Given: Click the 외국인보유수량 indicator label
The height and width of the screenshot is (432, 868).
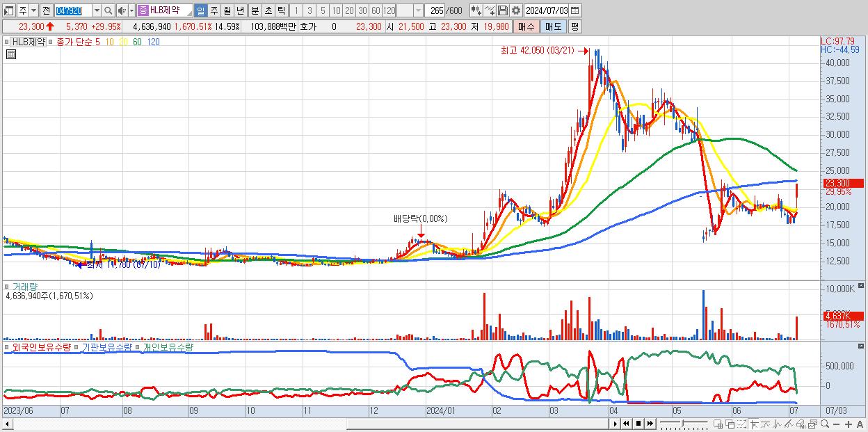Looking at the screenshot, I should (41, 346).
